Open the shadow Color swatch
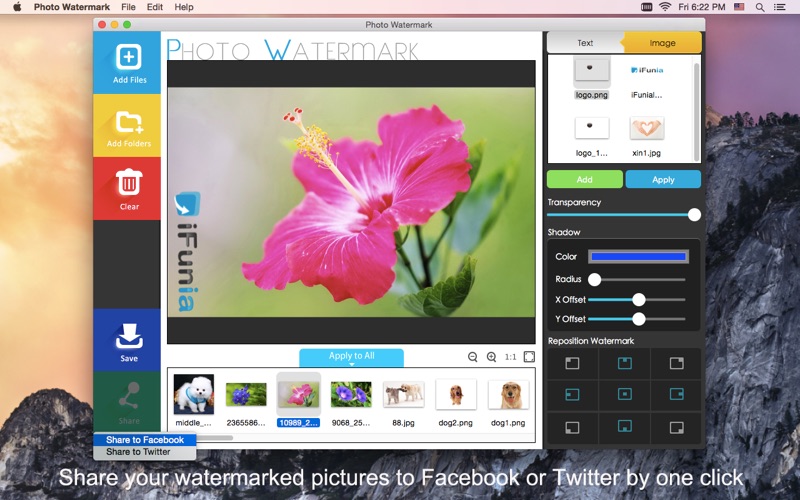 click(638, 257)
